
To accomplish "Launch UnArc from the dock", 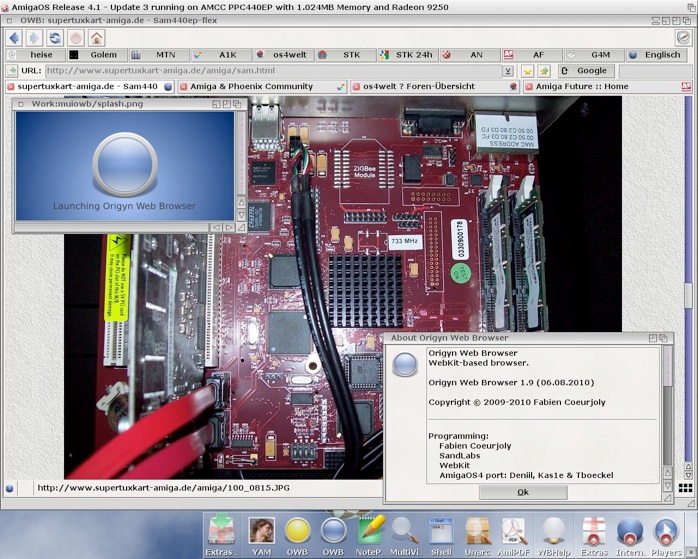I will [478, 531].
